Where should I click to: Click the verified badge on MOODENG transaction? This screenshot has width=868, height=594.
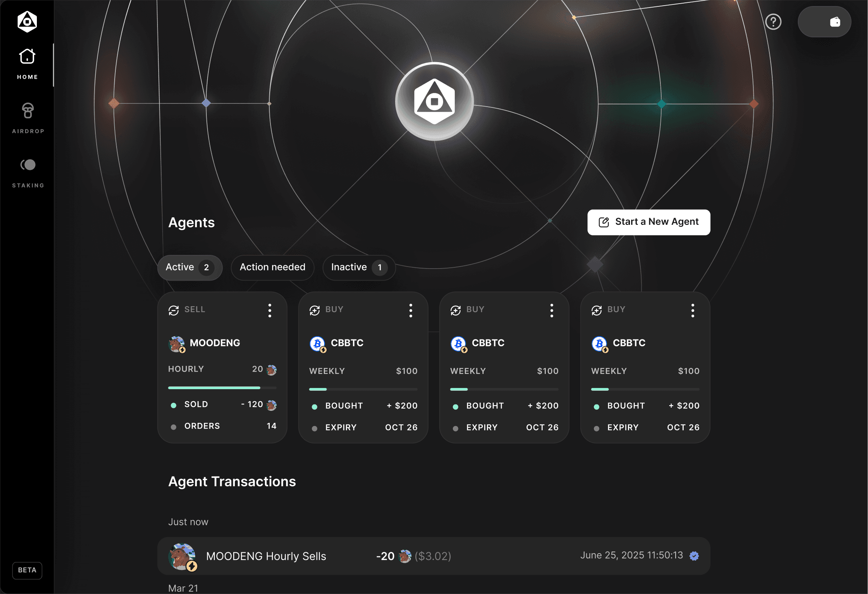pyautogui.click(x=694, y=556)
